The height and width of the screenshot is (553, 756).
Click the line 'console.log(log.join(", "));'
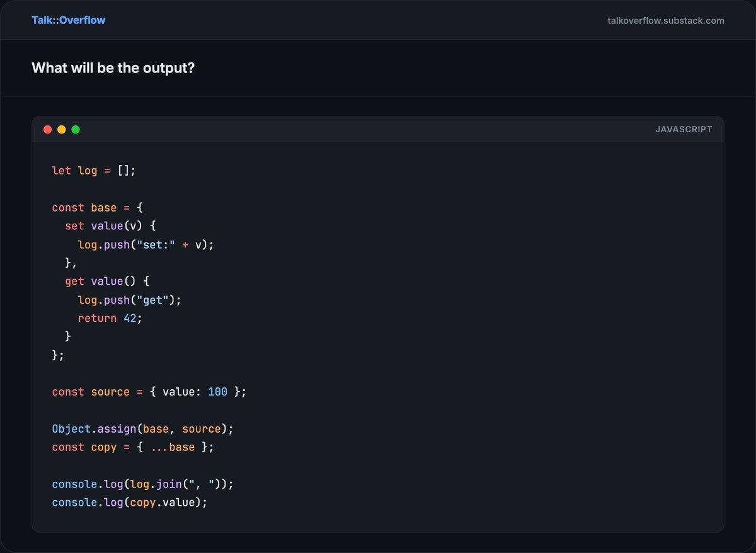click(143, 484)
